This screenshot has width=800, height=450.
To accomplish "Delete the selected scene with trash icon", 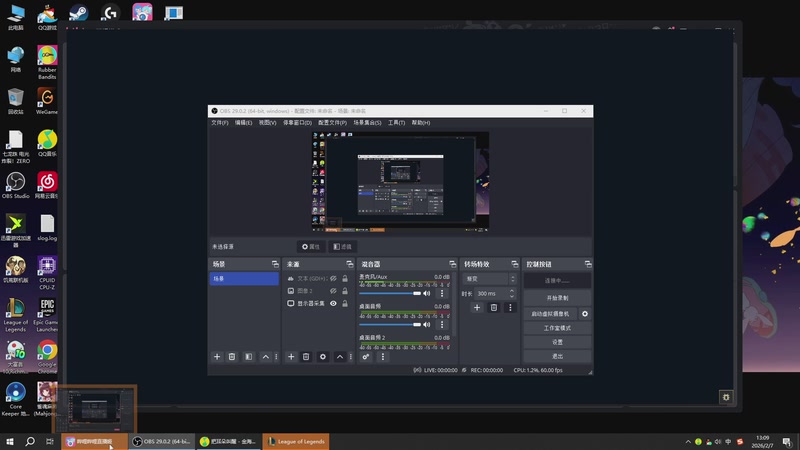I will point(232,357).
